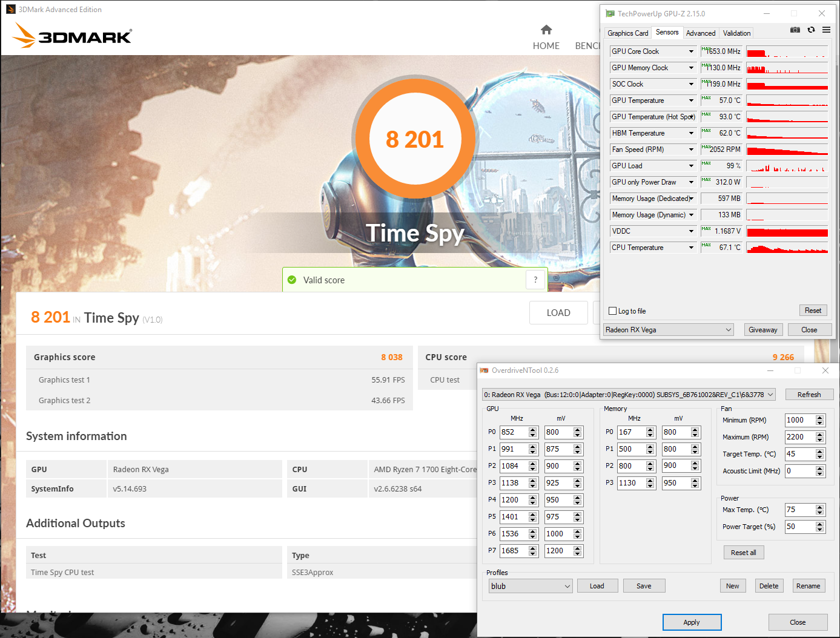
Task: Click the fan Maximum (RPM) stepper arrows
Action: coord(820,437)
